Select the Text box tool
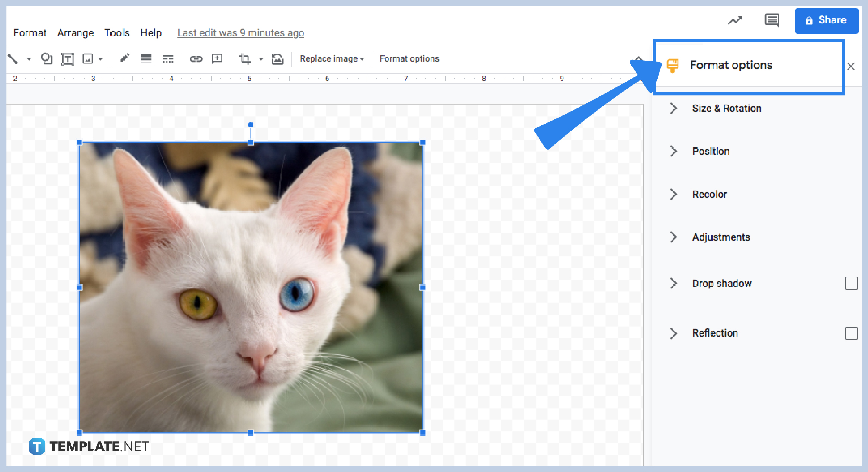 tap(68, 58)
